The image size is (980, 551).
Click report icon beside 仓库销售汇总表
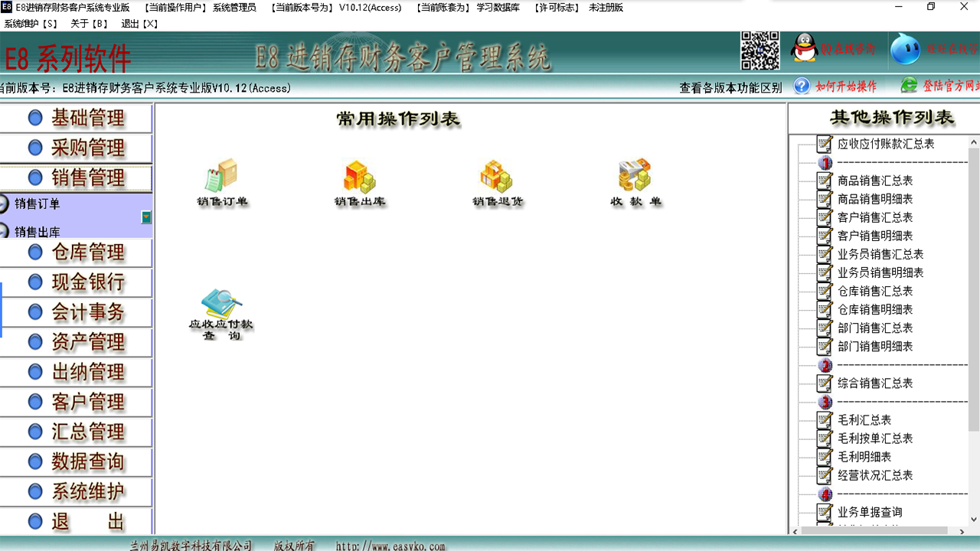tap(825, 291)
